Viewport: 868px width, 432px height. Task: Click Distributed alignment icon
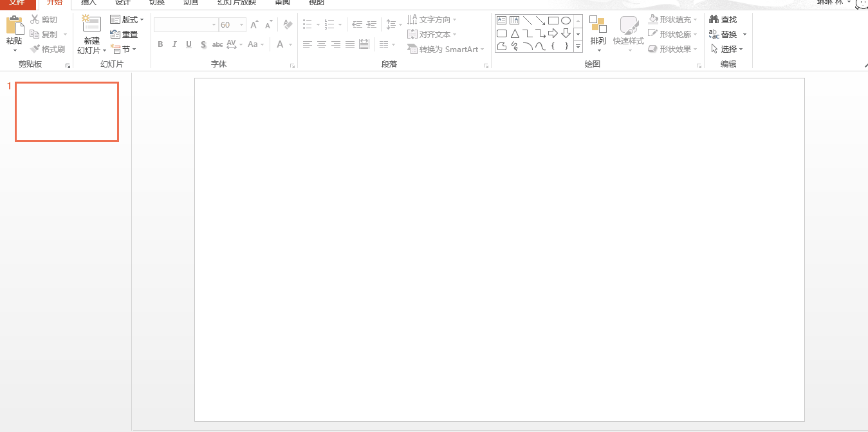(x=364, y=44)
